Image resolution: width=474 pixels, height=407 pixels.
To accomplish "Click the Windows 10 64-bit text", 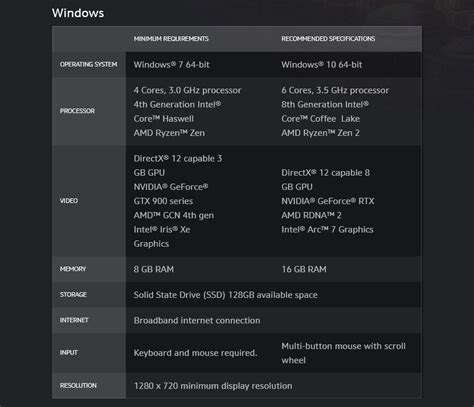I will [321, 65].
